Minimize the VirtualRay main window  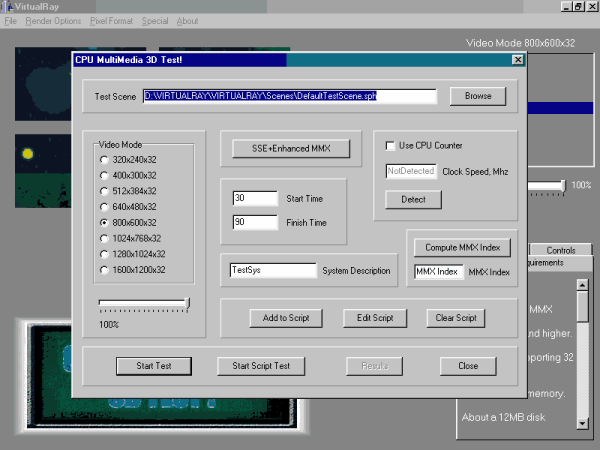tap(567, 6)
